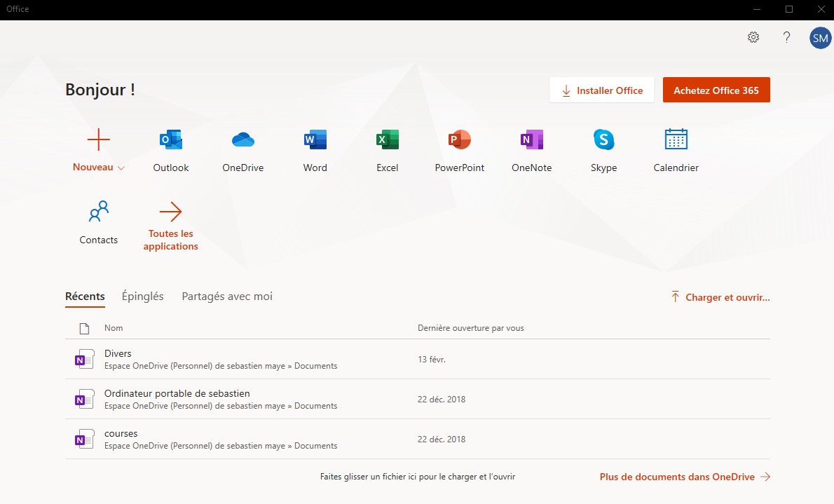Click the upload arrow icon beside Charger et ouvrir
834x504 pixels.
click(675, 297)
